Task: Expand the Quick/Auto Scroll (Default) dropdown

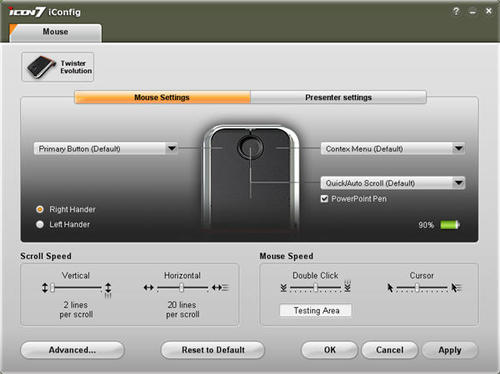Action: 393,183
